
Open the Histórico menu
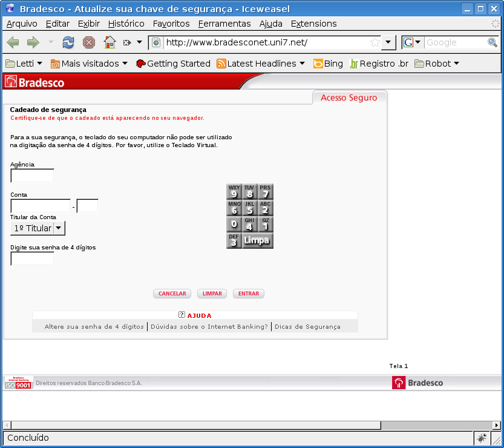point(126,24)
